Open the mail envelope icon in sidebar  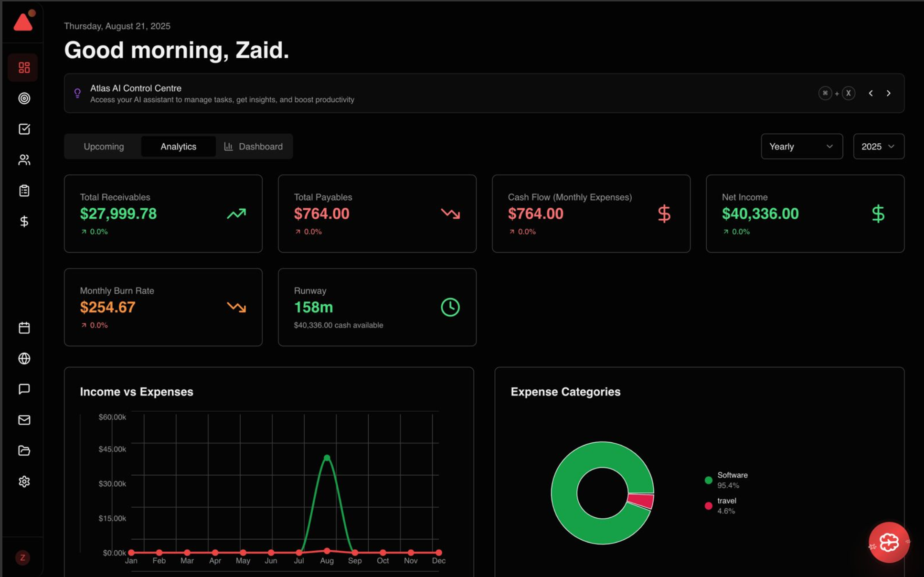click(24, 420)
